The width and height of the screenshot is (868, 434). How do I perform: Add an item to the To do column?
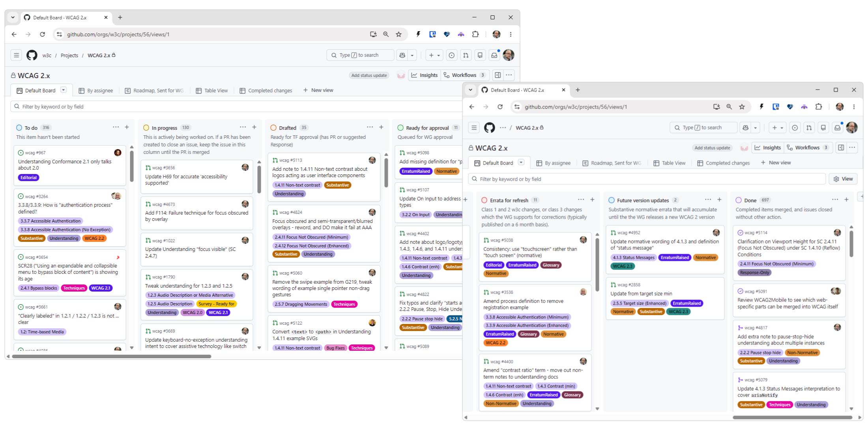pos(127,127)
